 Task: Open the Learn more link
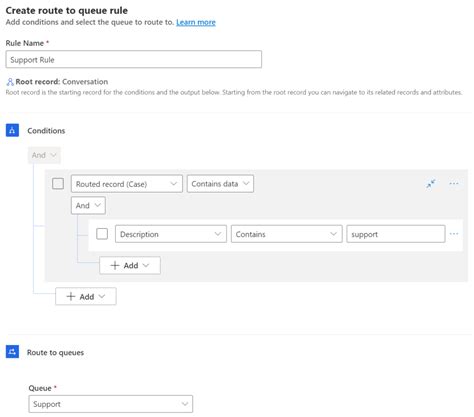point(196,22)
